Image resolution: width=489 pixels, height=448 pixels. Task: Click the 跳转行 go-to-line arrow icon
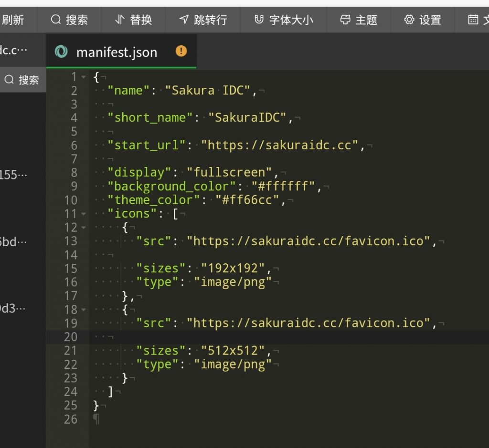pos(184,20)
